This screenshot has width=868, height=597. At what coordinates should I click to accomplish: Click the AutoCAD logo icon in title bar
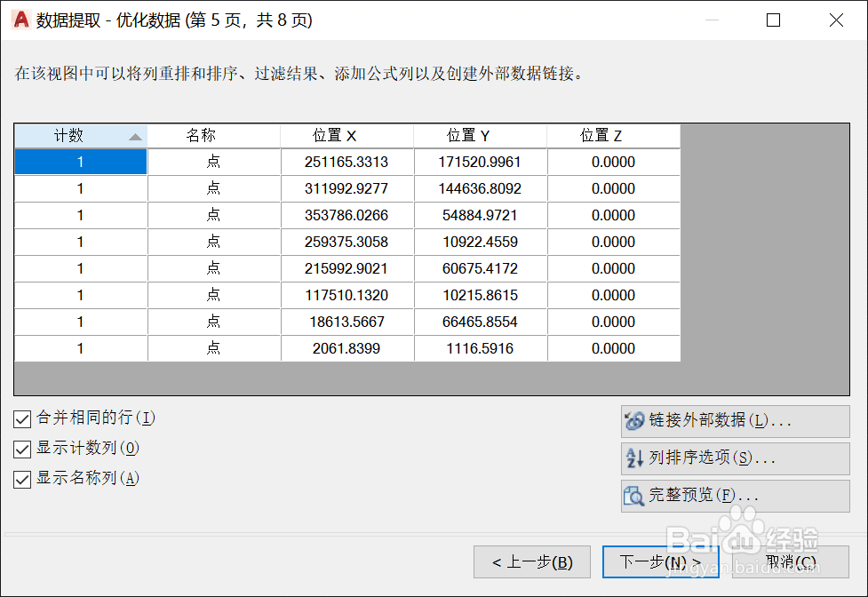(20, 20)
